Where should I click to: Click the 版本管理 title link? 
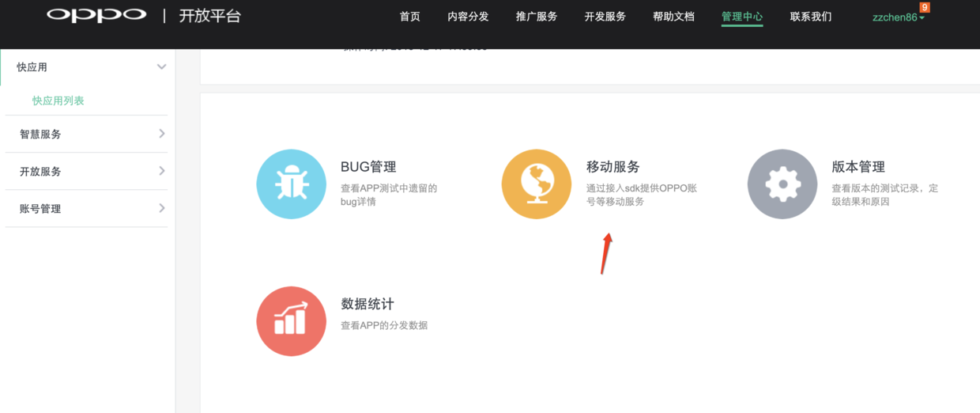(858, 167)
